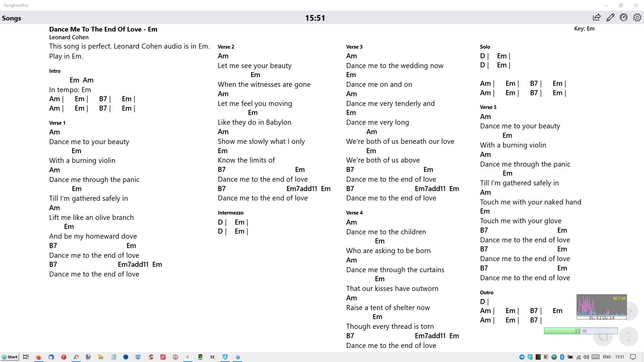Screen dimensions: 644x362
Task: Click the Intermezzo section heading
Action: pyautogui.click(x=230, y=213)
